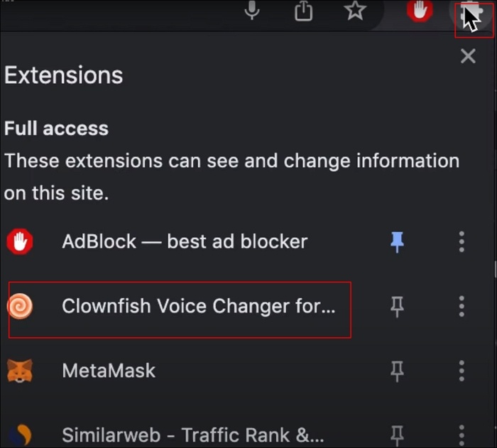
Task: Pin MetaMask to the toolbar
Action: tap(398, 371)
